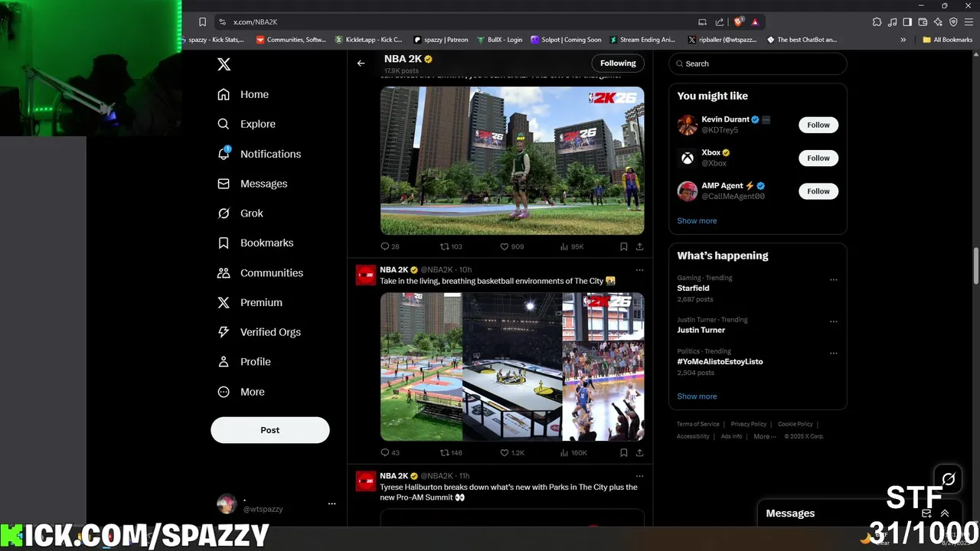Open Privacy Policy link
This screenshot has height=551, width=980.
748,424
